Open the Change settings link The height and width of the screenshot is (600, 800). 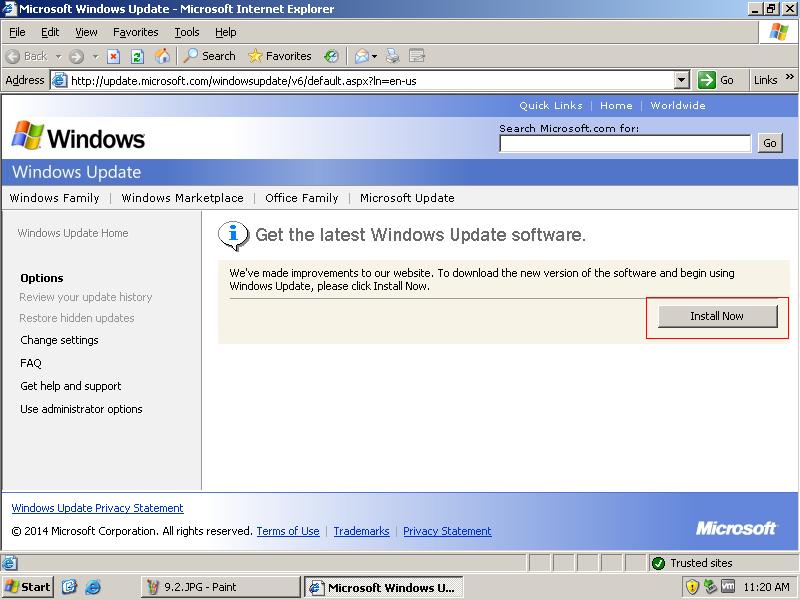click(59, 340)
